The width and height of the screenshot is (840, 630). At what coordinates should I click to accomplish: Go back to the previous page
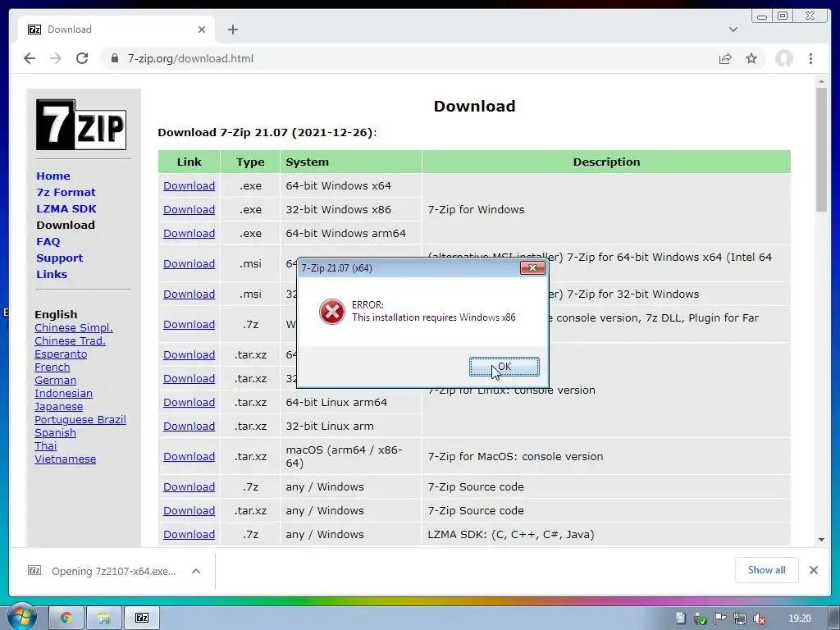[x=30, y=58]
